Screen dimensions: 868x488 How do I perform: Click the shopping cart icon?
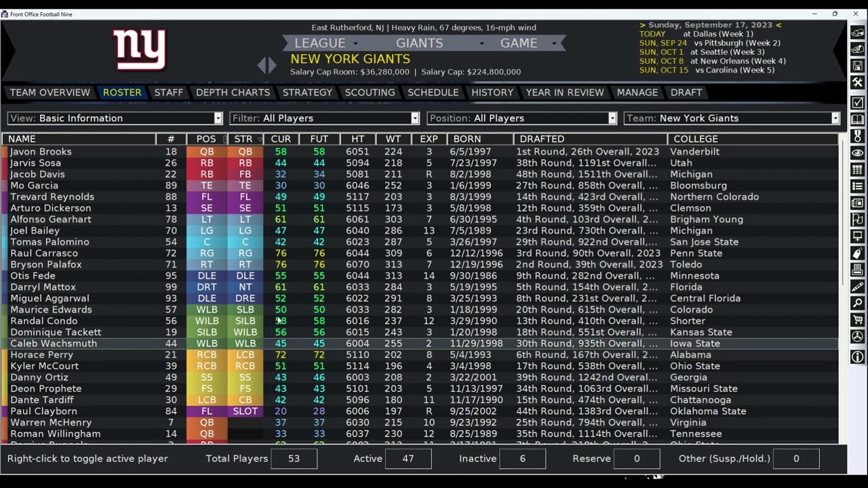(x=858, y=320)
